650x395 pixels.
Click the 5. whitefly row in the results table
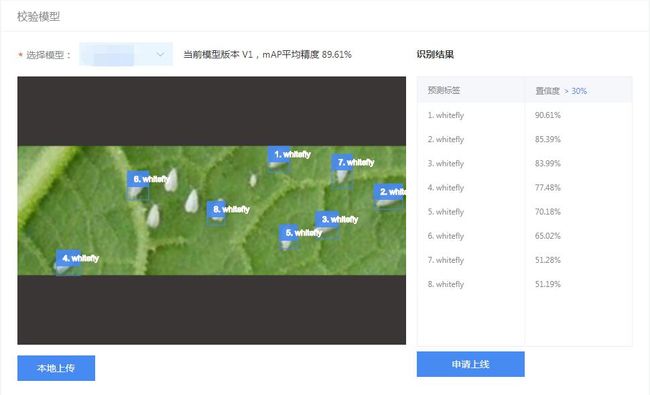click(x=524, y=212)
